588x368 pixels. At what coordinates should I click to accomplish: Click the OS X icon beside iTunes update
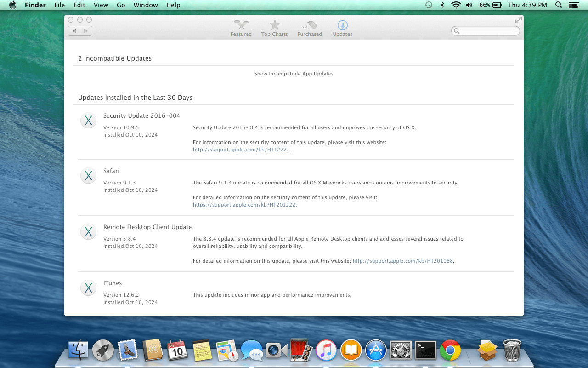click(x=89, y=288)
